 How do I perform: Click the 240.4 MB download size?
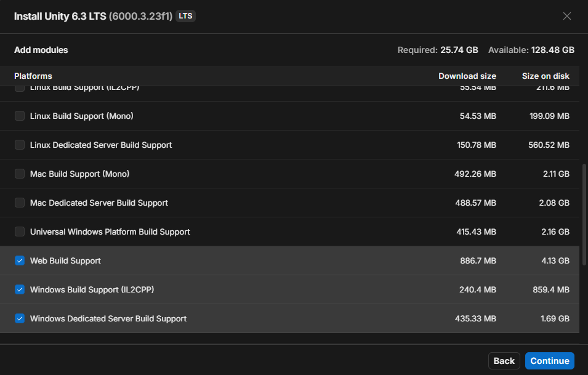(478, 289)
